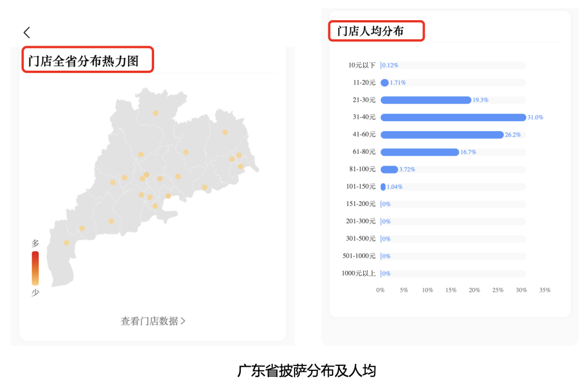Screen dimensions: 588x385
Task: Click the store marker in the northeast corner
Action: (x=224, y=131)
